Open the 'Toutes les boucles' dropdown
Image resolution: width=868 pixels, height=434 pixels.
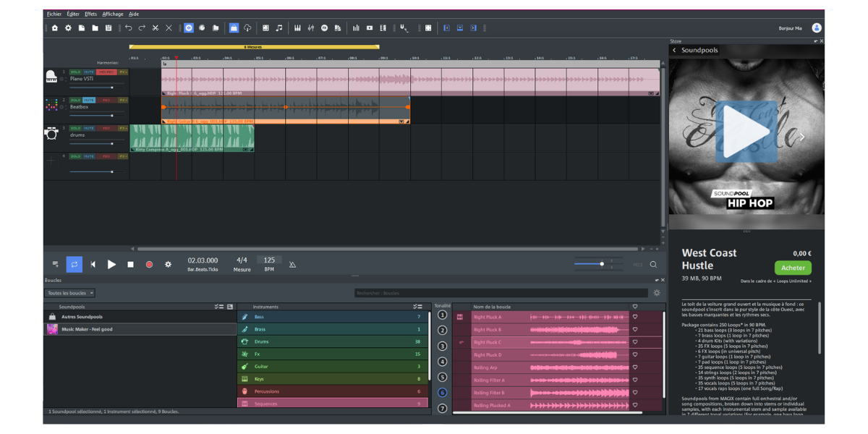click(x=70, y=293)
